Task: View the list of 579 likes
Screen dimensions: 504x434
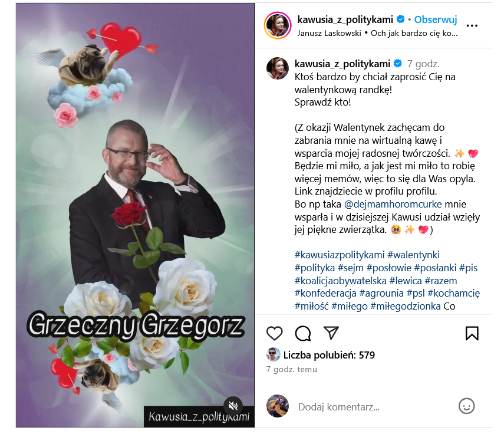Action: click(x=329, y=355)
